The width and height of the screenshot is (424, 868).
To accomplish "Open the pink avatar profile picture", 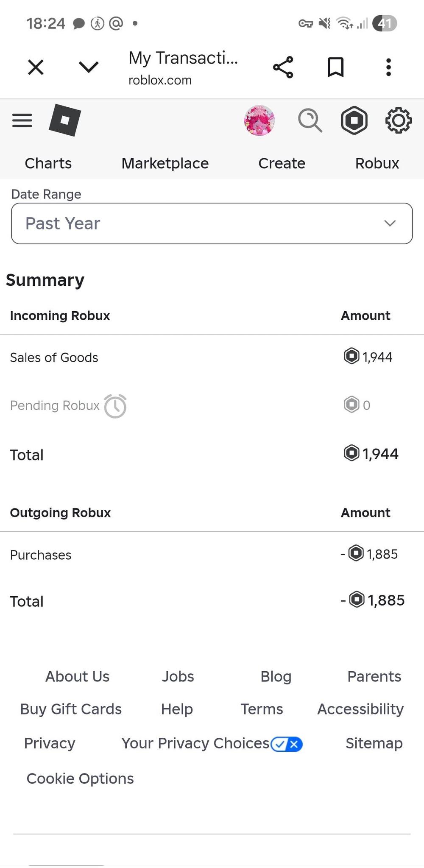I will pyautogui.click(x=259, y=120).
